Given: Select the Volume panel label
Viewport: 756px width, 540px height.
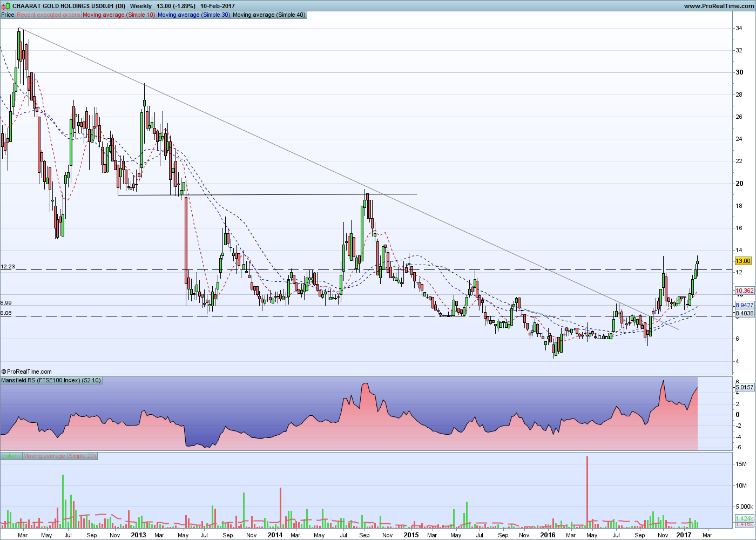Looking at the screenshot, I should [11, 456].
